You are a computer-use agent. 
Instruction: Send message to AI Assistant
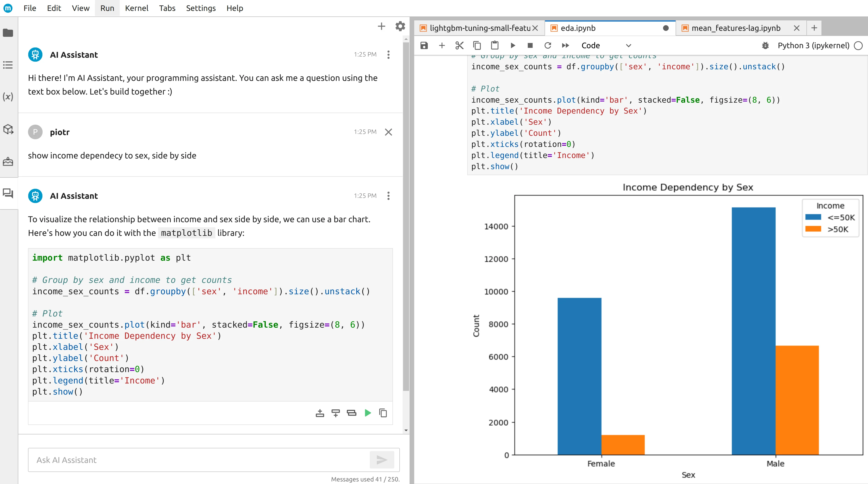click(382, 460)
